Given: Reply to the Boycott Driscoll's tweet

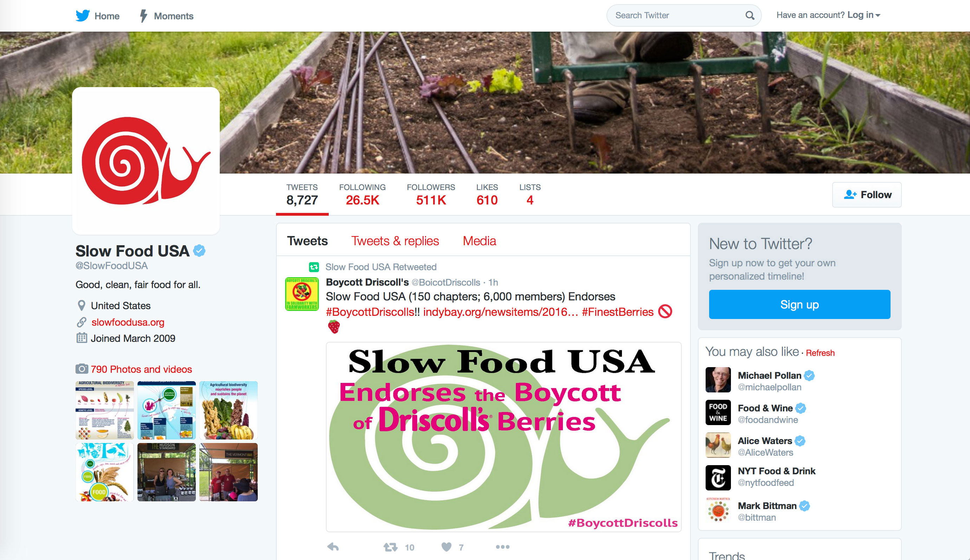Looking at the screenshot, I should tap(333, 547).
